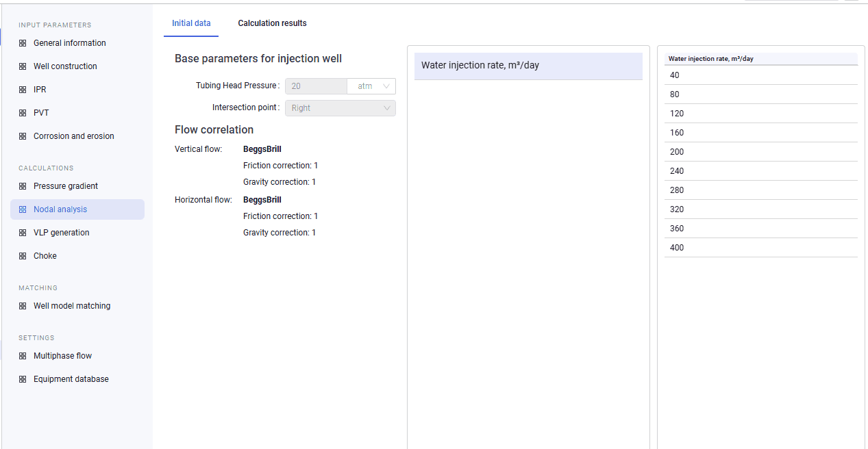Click the Equipment database grid icon
This screenshot has height=449, width=868.
(23, 379)
